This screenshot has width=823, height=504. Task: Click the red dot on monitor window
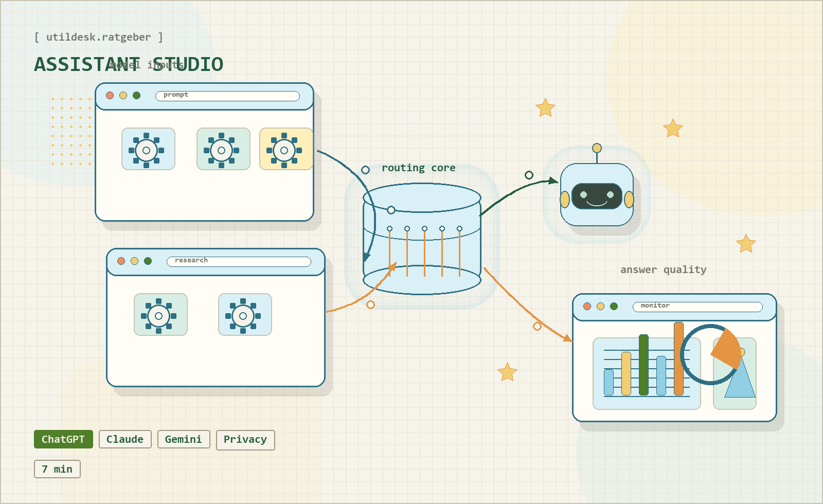point(587,306)
